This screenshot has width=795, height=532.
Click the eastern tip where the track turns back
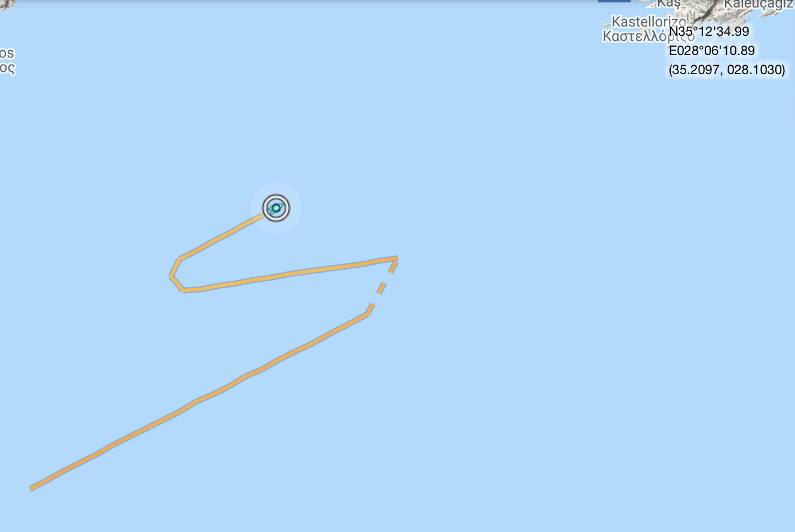[396, 259]
